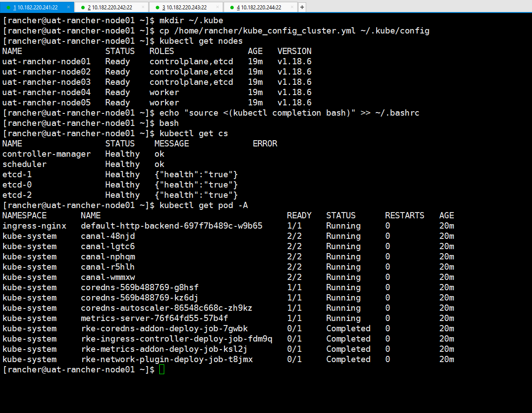Click the terminal cursor at the last prompt

tap(162, 370)
